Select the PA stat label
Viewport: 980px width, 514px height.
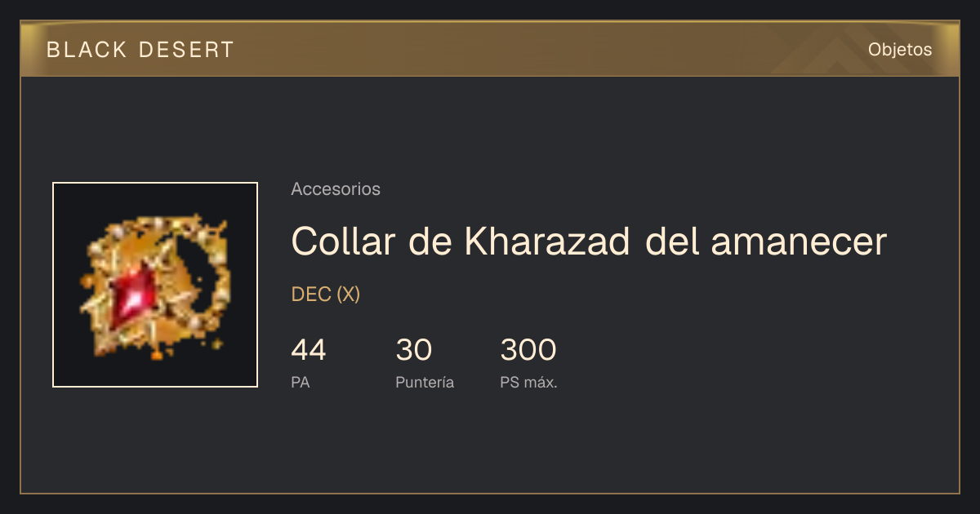[x=301, y=382]
